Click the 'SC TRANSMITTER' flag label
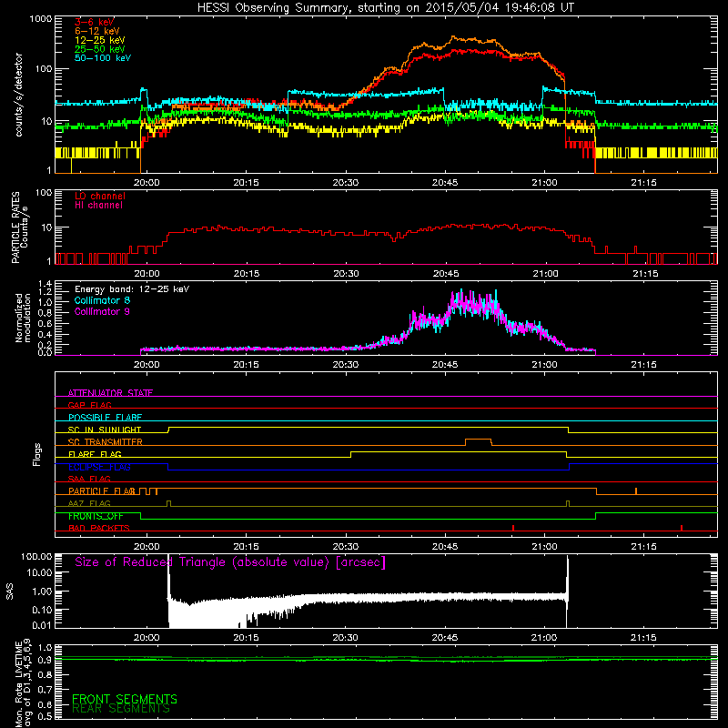Image resolution: width=728 pixels, height=728 pixels. pos(106,442)
